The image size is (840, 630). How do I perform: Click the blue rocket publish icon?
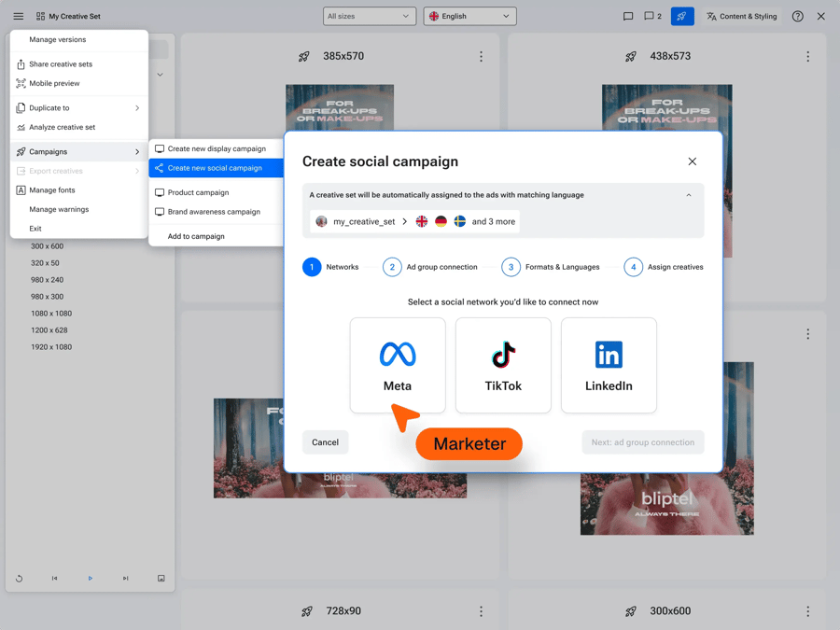tap(682, 16)
